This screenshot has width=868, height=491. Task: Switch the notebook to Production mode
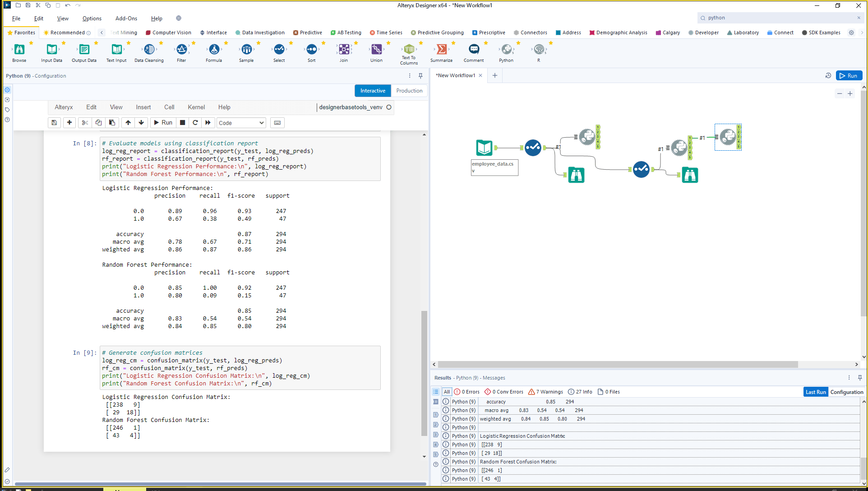click(409, 91)
